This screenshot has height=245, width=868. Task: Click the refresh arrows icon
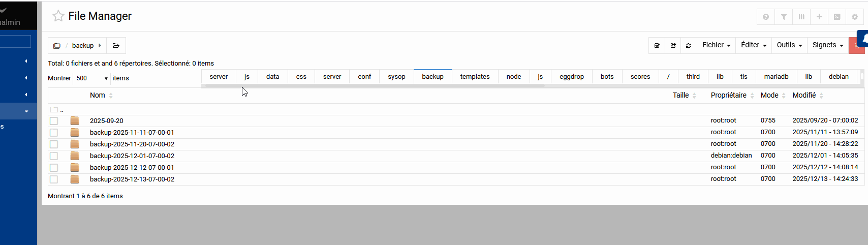[689, 45]
